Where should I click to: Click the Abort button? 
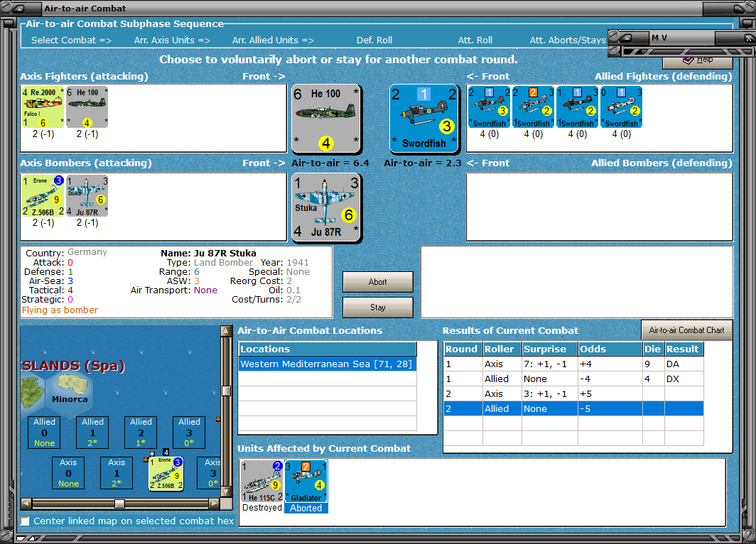coord(377,282)
